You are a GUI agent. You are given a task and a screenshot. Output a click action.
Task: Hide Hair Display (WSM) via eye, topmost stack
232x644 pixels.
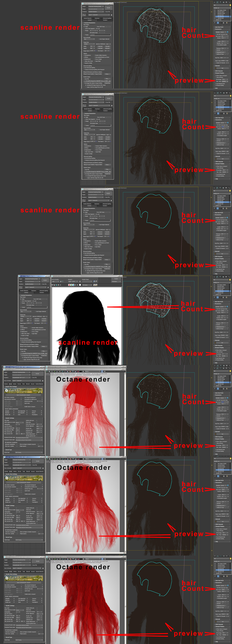pyautogui.click(x=215, y=10)
